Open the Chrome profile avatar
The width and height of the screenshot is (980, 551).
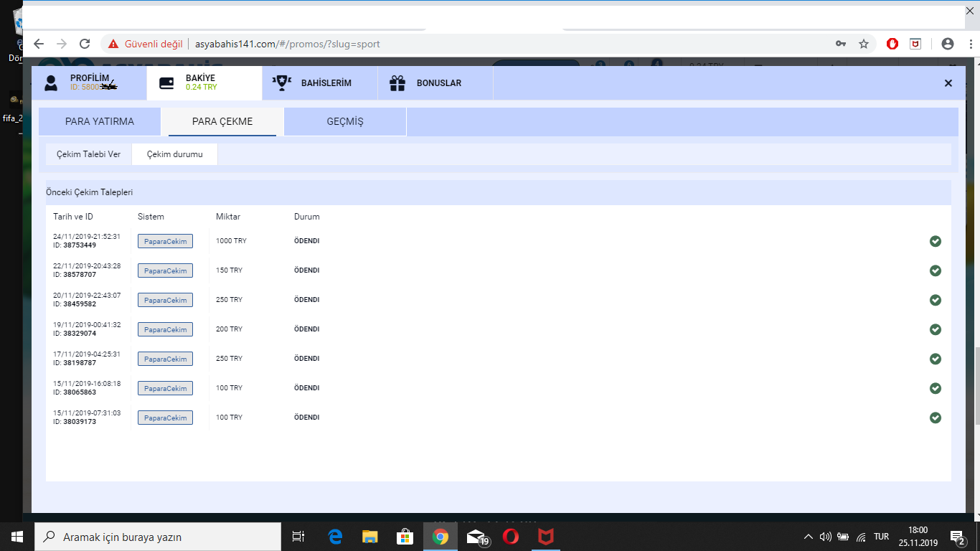pyautogui.click(x=948, y=44)
